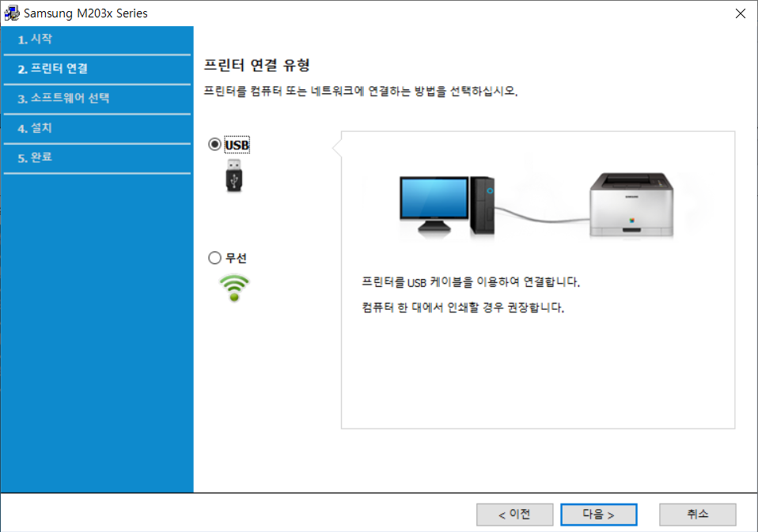Select the USB connection radio button
This screenshot has width=758, height=532.
click(x=213, y=144)
